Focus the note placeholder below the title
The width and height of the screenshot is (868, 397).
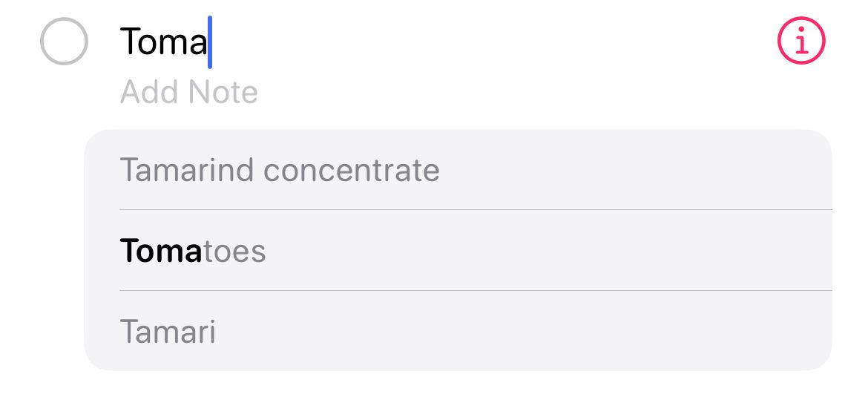pyautogui.click(x=189, y=93)
